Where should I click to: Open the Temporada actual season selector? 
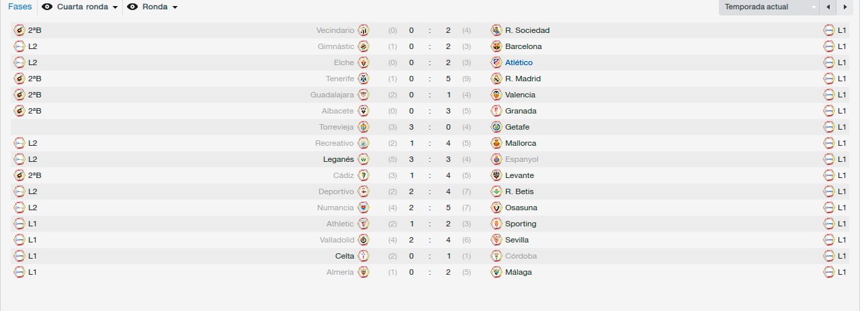tap(769, 7)
